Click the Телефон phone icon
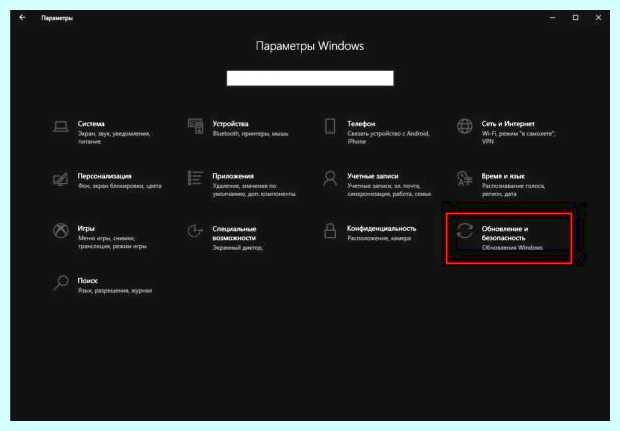The height and width of the screenshot is (431, 620). [330, 127]
